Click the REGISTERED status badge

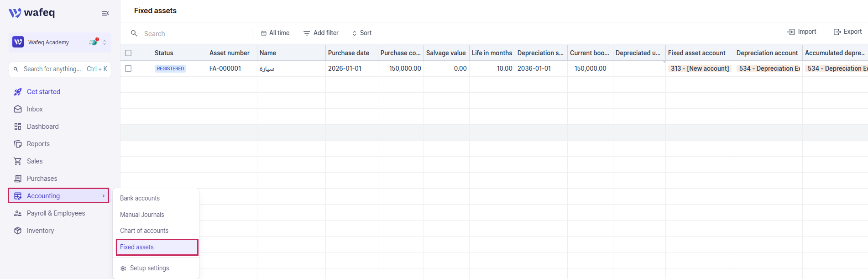170,68
